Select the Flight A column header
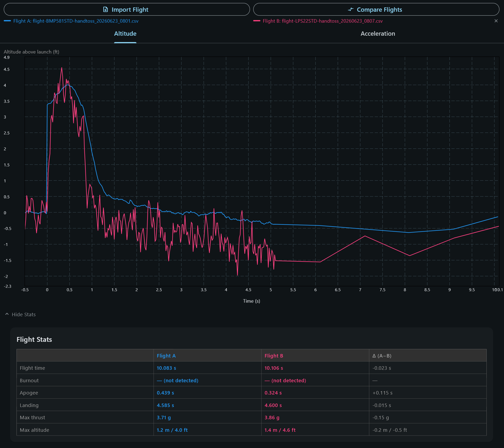This screenshot has height=448, width=504. coord(166,356)
